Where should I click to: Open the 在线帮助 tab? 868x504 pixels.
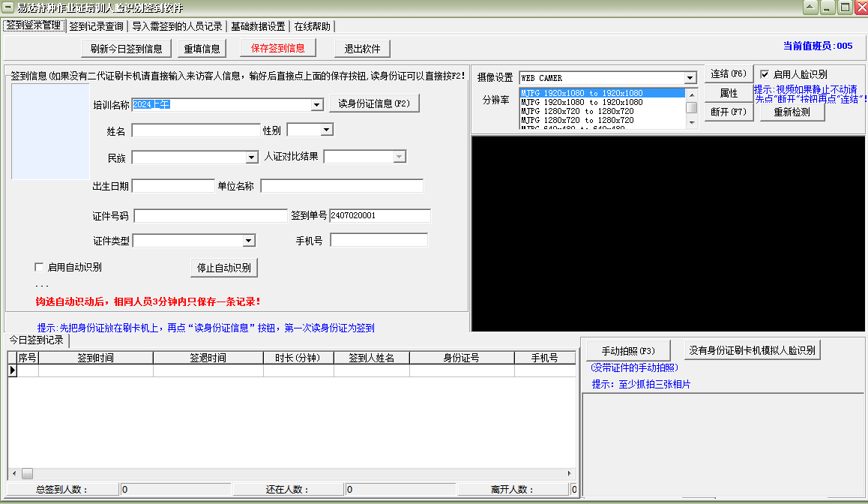pos(313,26)
